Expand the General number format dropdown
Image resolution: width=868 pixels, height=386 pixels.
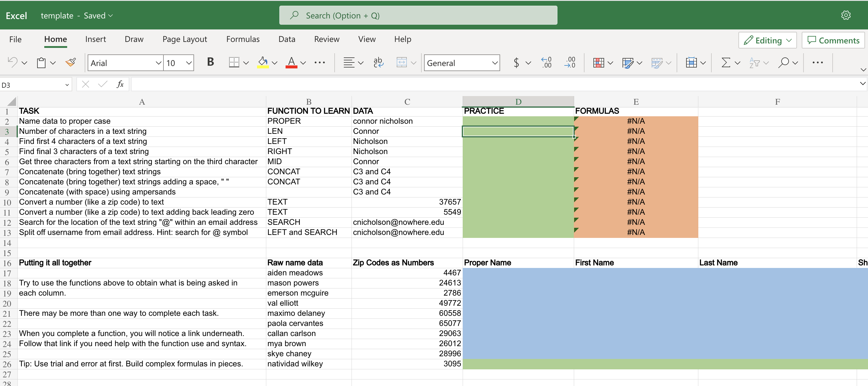[494, 63]
